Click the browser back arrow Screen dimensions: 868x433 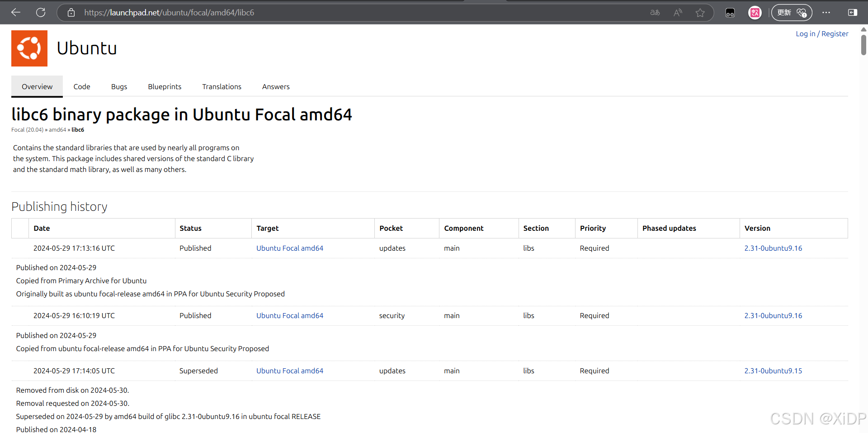pos(16,13)
